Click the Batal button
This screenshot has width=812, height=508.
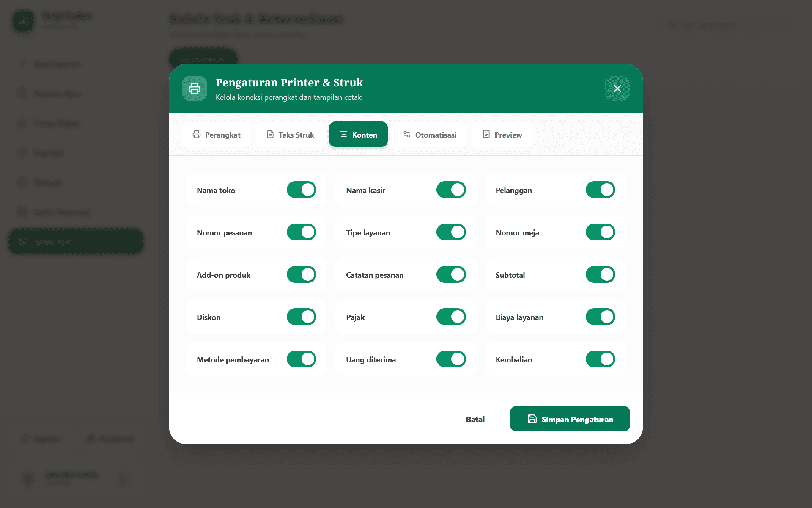click(475, 419)
